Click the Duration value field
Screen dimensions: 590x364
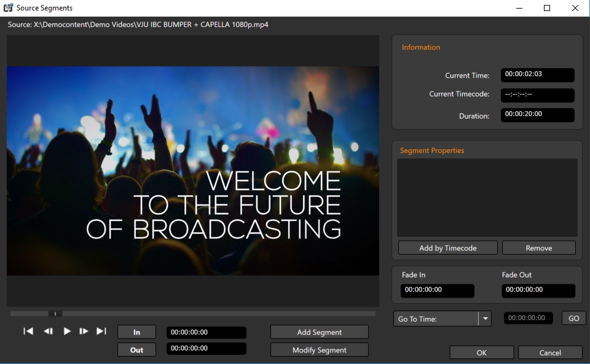tap(537, 115)
